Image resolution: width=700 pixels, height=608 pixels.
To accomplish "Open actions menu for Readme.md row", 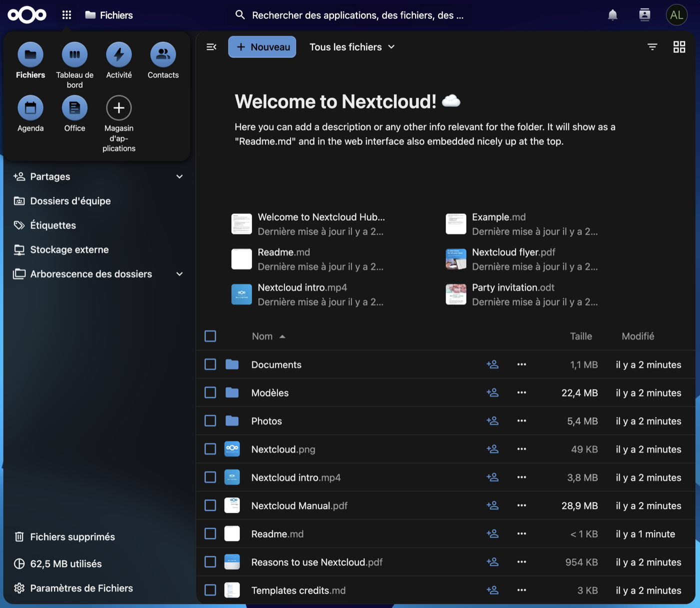I will coord(521,533).
